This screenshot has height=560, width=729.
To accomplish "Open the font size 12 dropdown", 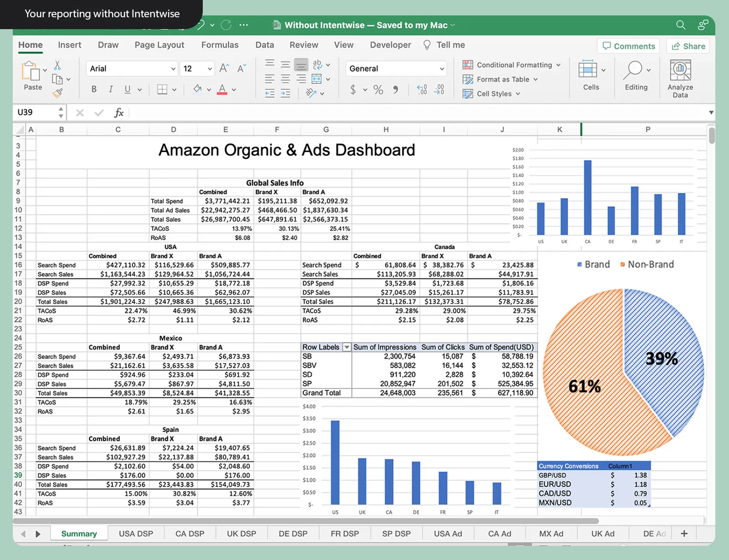I will pyautogui.click(x=210, y=69).
